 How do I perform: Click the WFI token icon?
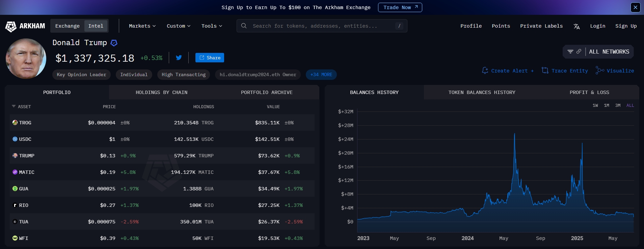coord(15,238)
